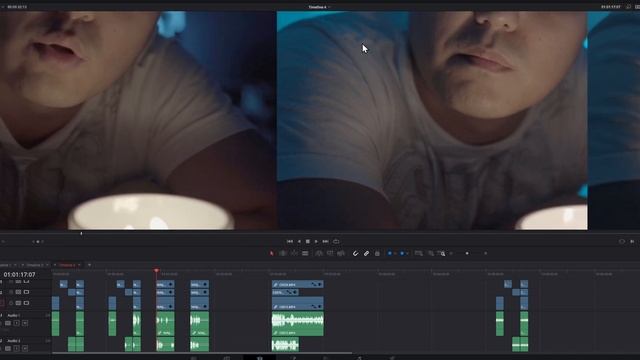Solo the Audio 1 track
This screenshot has height=360, width=640.
pyautogui.click(x=17, y=323)
